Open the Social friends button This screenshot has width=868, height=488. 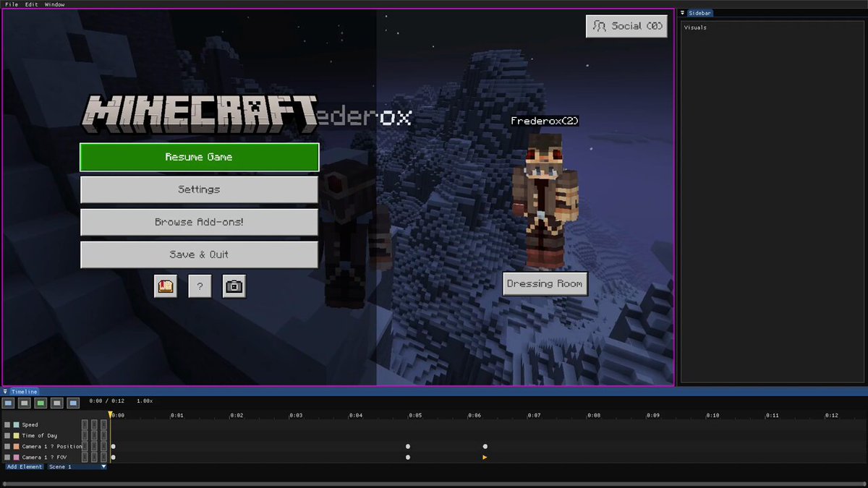coord(626,26)
